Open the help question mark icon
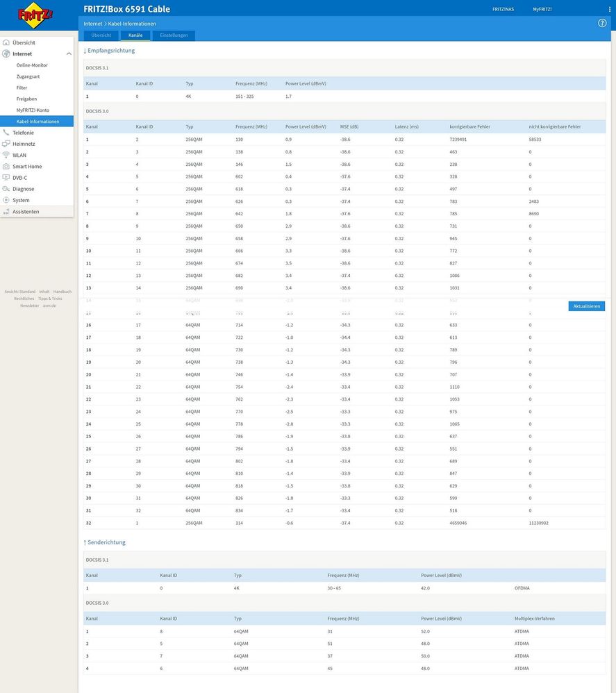This screenshot has width=616, height=693. (x=602, y=24)
